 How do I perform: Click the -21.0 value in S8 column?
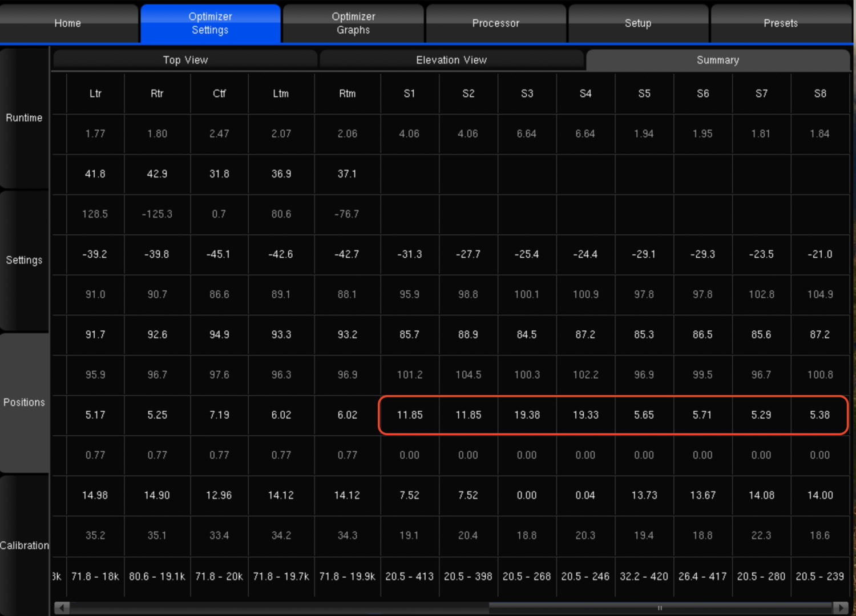point(820,254)
